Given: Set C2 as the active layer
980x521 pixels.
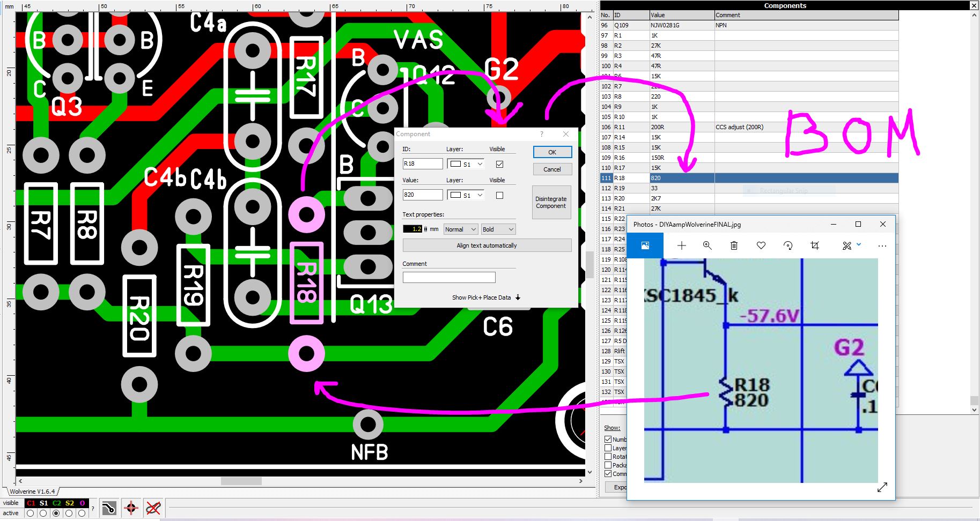Looking at the screenshot, I should click(x=56, y=513).
